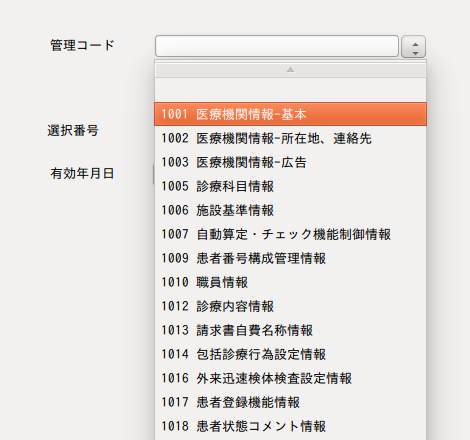The image size is (470, 440).
Task: Pick 1013 請求書自費名称情報
Action: (290, 330)
